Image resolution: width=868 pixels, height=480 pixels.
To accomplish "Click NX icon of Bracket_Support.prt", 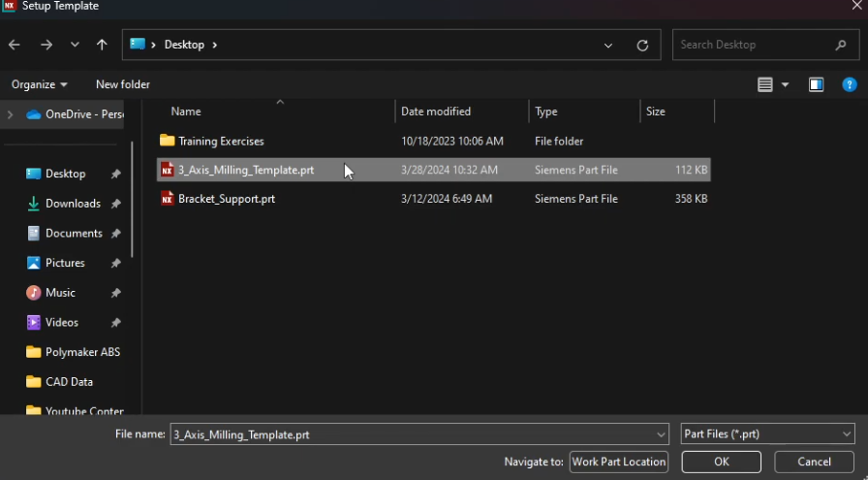I will coord(168,199).
